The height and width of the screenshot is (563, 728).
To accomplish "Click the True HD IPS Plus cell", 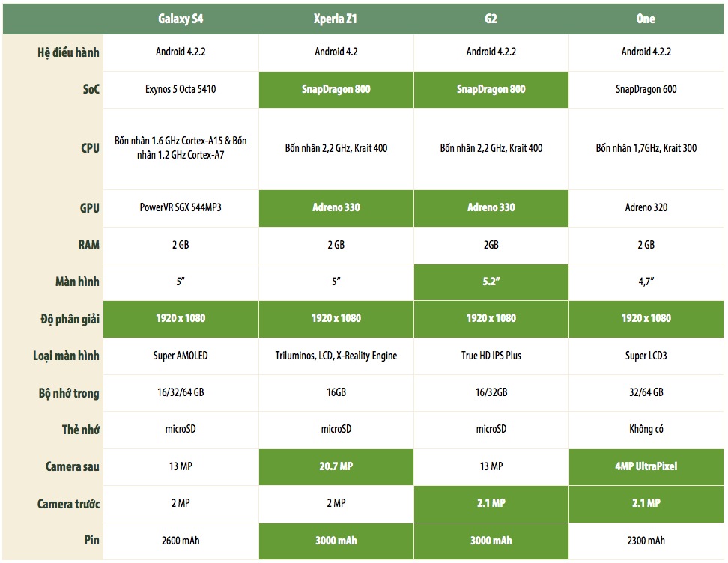I will click(x=491, y=356).
